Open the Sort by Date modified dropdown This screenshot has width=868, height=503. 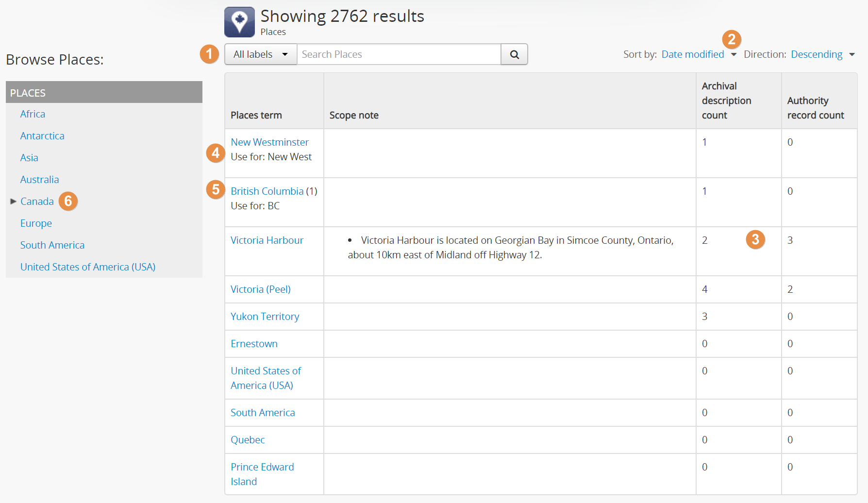(698, 54)
